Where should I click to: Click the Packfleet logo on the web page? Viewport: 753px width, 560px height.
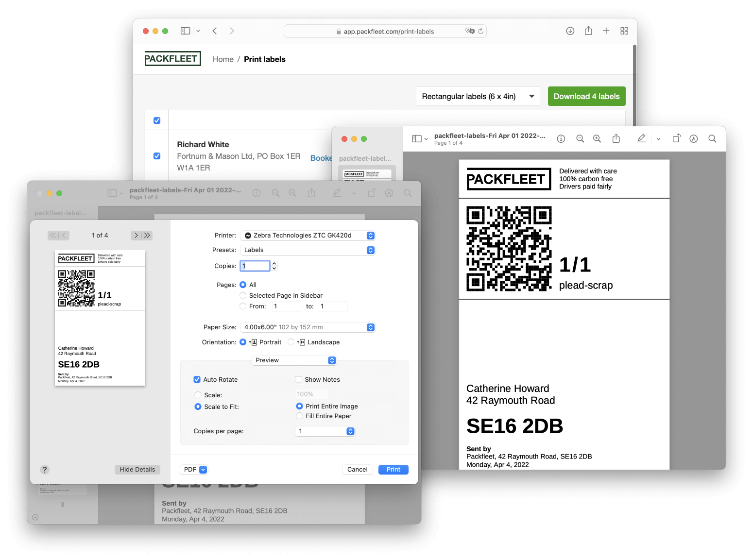coord(172,59)
